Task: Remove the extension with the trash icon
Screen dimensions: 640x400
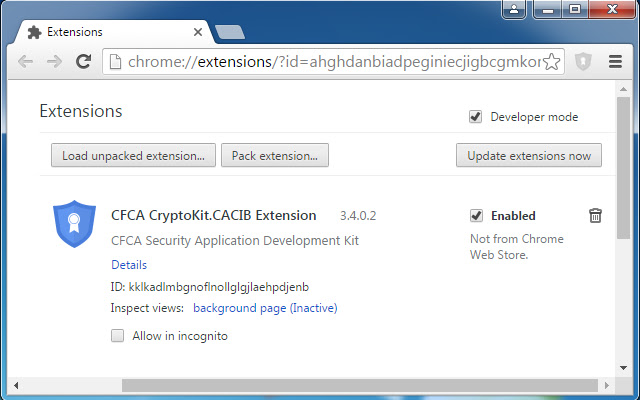Action: click(595, 215)
